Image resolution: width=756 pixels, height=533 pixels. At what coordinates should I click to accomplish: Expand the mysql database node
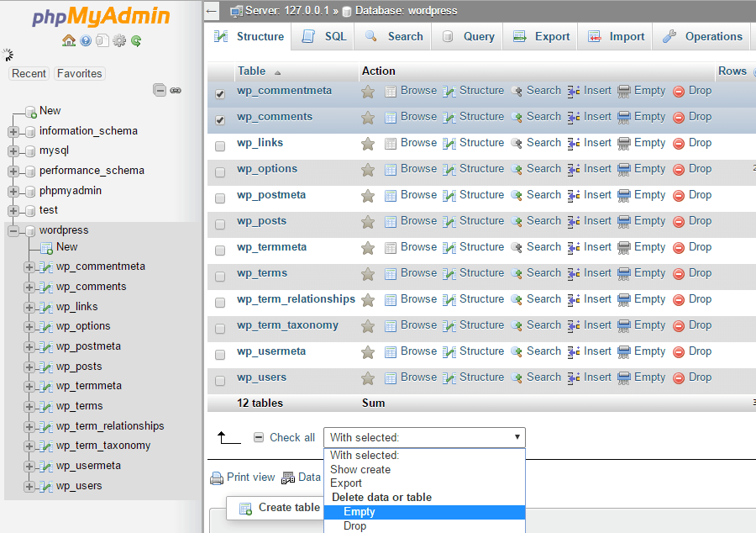point(13,151)
